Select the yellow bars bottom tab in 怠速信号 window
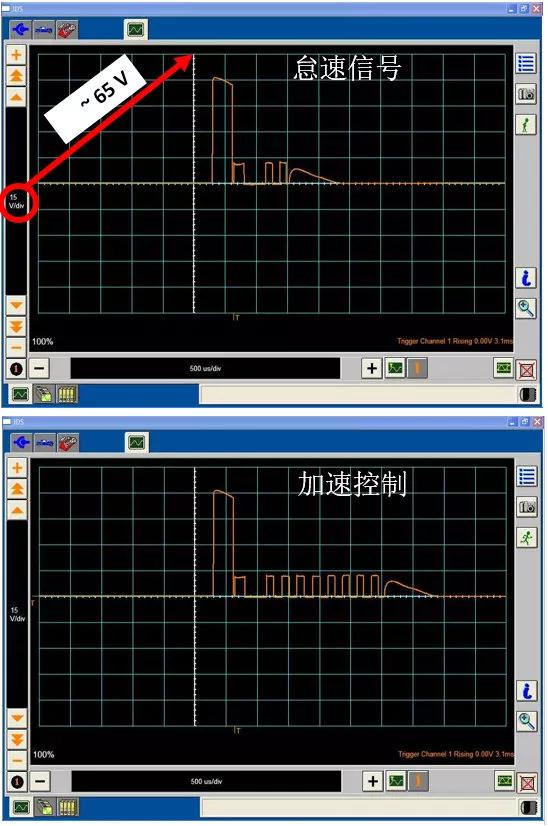Viewport: 548px width, 826px height. coord(67,394)
